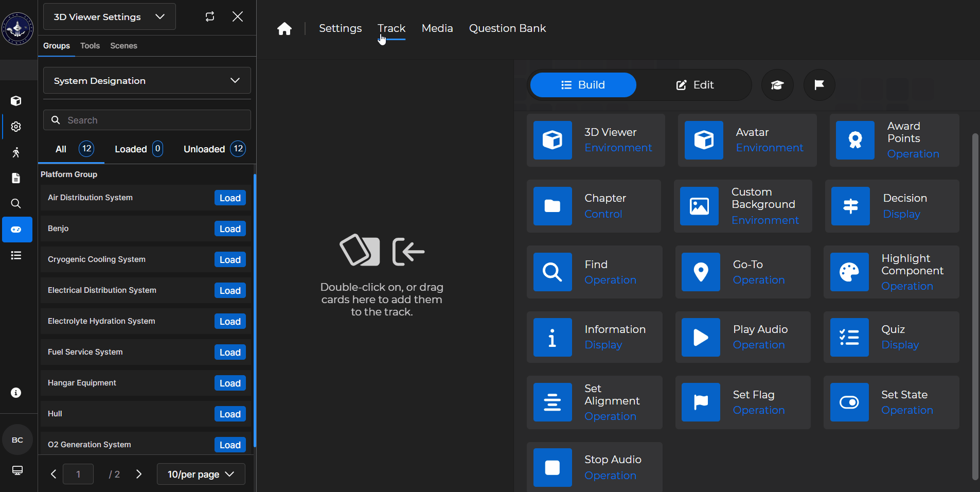980x492 pixels.
Task: Select the 3D Viewer Environment card icon
Action: tap(553, 140)
